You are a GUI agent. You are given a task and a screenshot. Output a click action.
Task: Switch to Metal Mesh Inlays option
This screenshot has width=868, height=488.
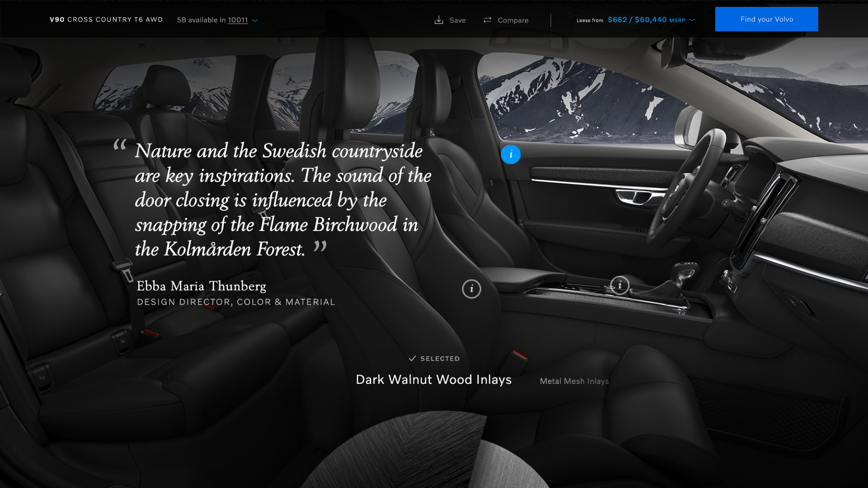pyautogui.click(x=574, y=381)
